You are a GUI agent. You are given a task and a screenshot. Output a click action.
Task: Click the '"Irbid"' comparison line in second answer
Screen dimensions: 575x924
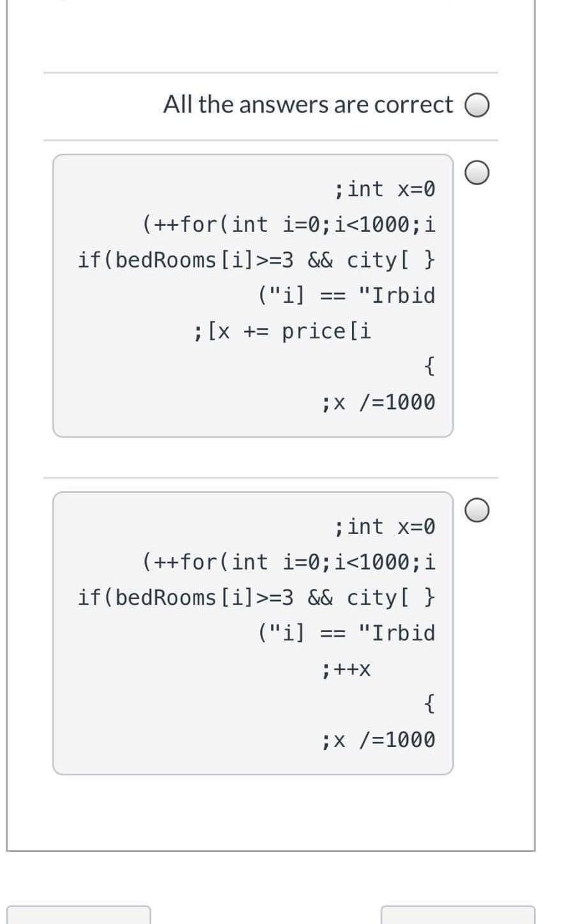(345, 633)
